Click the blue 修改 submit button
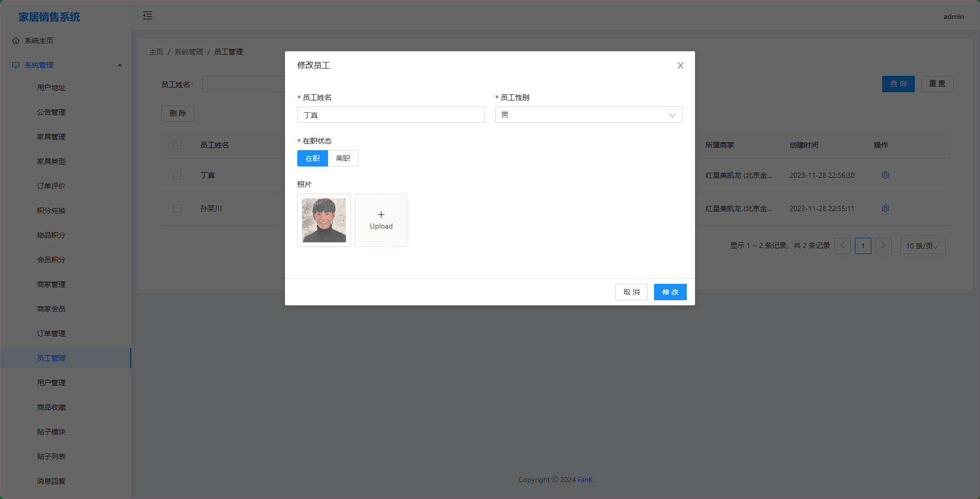980x499 pixels. [670, 292]
